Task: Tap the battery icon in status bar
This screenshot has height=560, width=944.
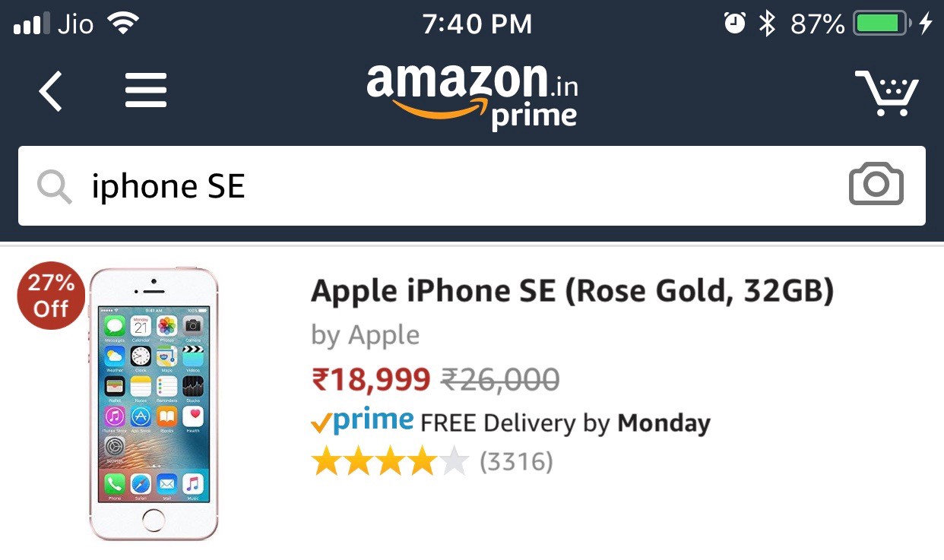Action: coord(881,24)
